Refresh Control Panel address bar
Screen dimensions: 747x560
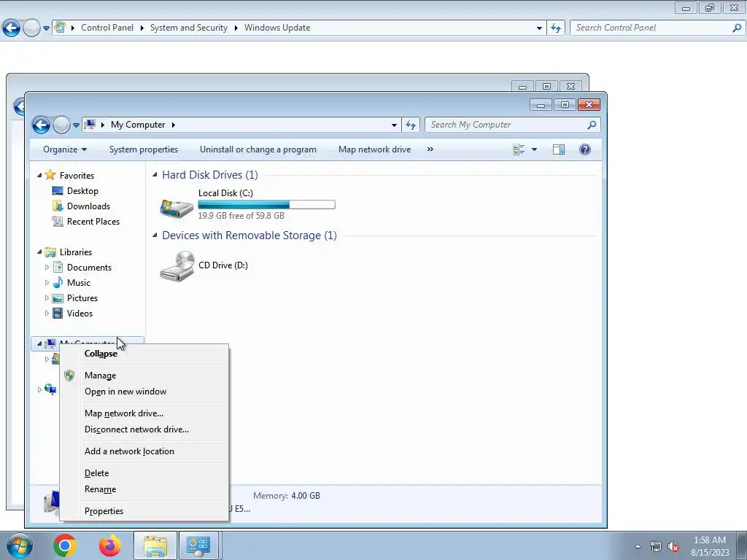(555, 28)
